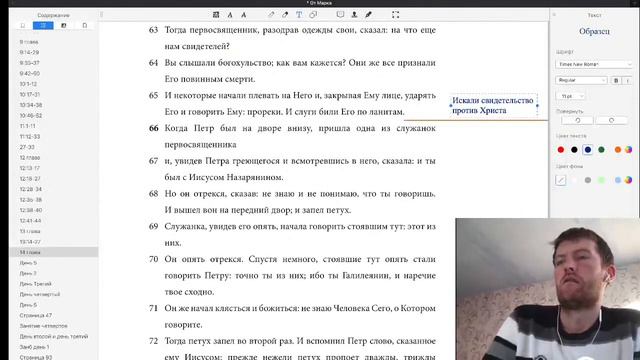Toggle bold text formatting

click(616, 80)
